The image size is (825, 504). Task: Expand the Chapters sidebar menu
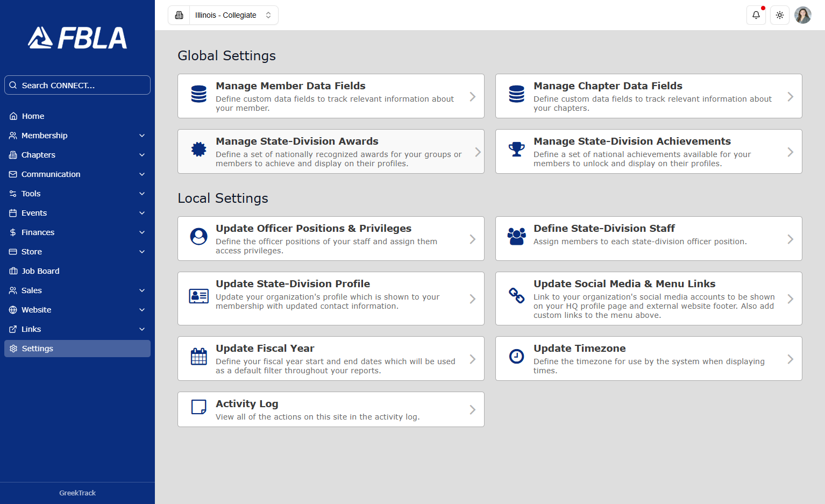77,155
